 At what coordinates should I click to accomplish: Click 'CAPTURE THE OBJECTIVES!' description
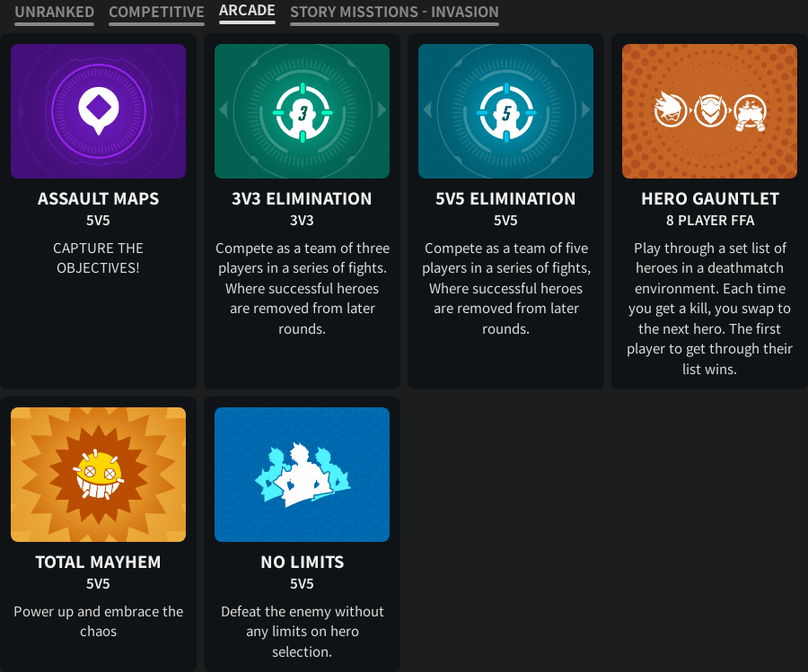pos(99,258)
